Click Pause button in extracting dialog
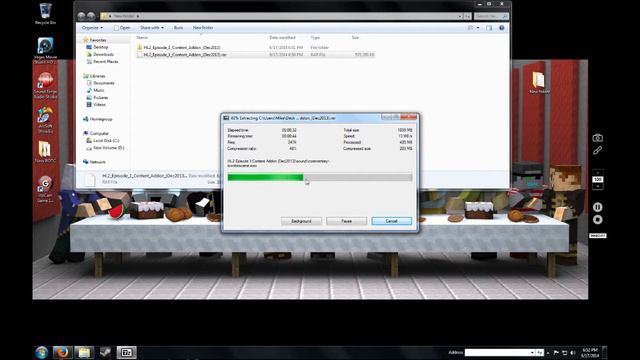Viewport: 640px width, 360px height. point(347,221)
